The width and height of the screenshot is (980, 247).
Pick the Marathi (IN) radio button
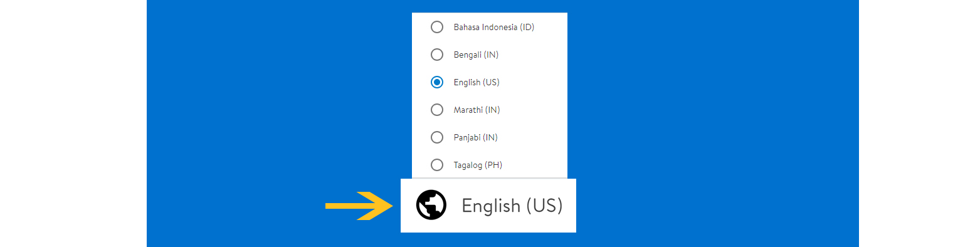[x=437, y=110]
